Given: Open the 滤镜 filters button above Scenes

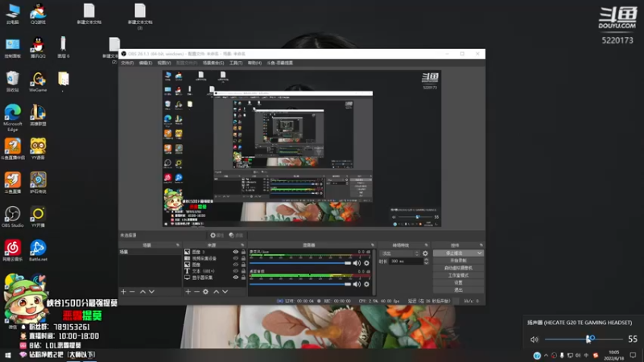Looking at the screenshot, I should coord(236,235).
